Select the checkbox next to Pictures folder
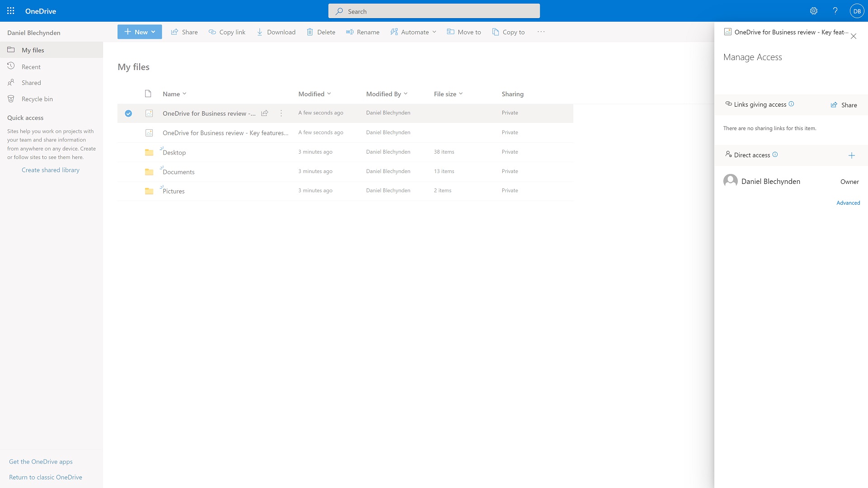Screen dimensions: 868x488 click(128, 191)
